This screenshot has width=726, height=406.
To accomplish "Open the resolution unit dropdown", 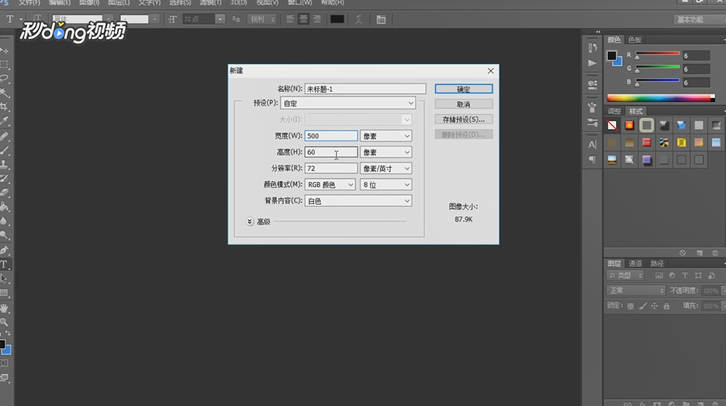I will click(x=386, y=169).
